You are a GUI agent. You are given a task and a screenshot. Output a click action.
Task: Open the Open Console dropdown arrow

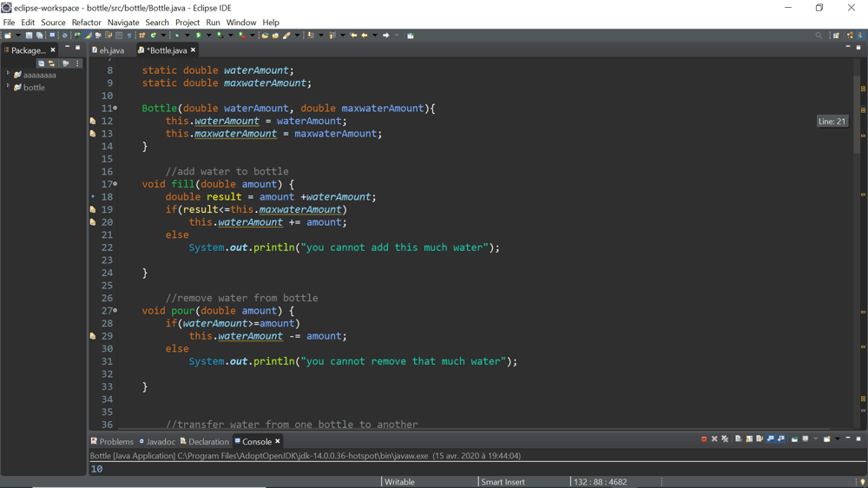click(x=838, y=439)
